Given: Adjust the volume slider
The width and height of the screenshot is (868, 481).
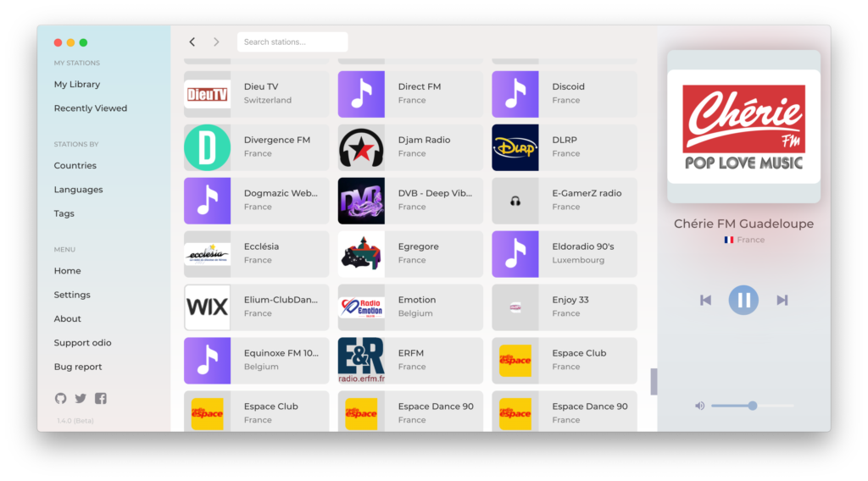Looking at the screenshot, I should pos(752,406).
